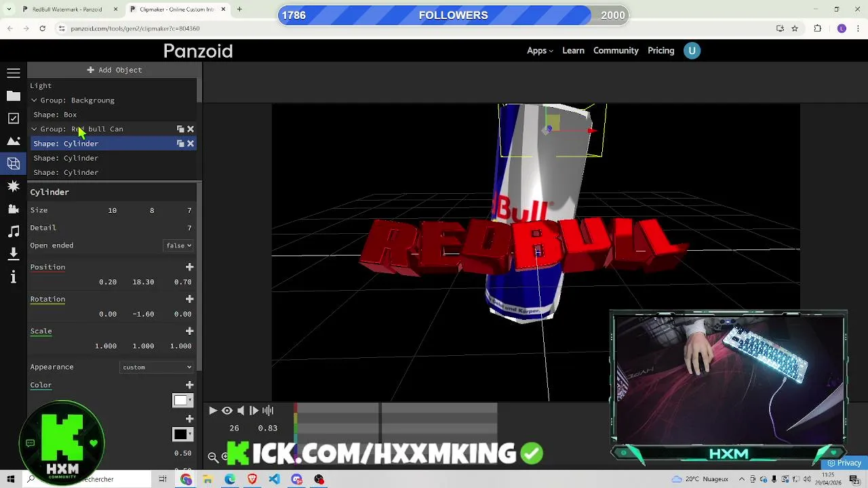The image size is (868, 488).
Task: Add keyframe for Rotation
Action: 190,299
